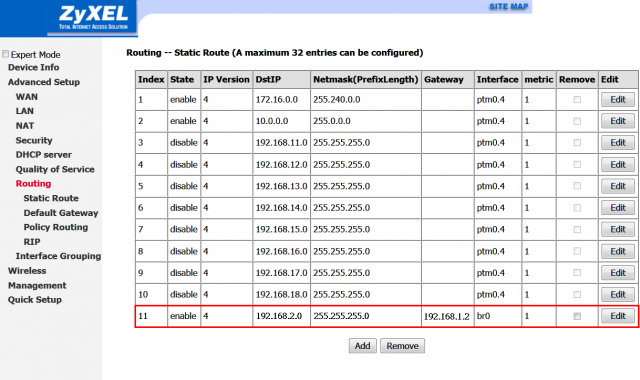Image resolution: width=640 pixels, height=380 pixels.
Task: Click the DstIP column header
Action: [282, 79]
